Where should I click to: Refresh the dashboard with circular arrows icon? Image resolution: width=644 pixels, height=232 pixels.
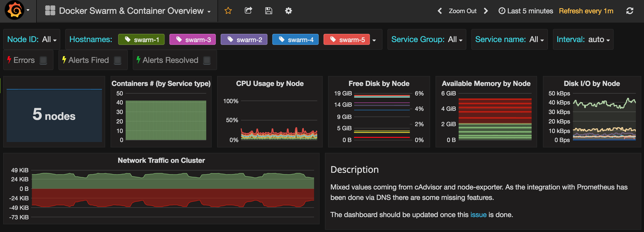pos(629,11)
